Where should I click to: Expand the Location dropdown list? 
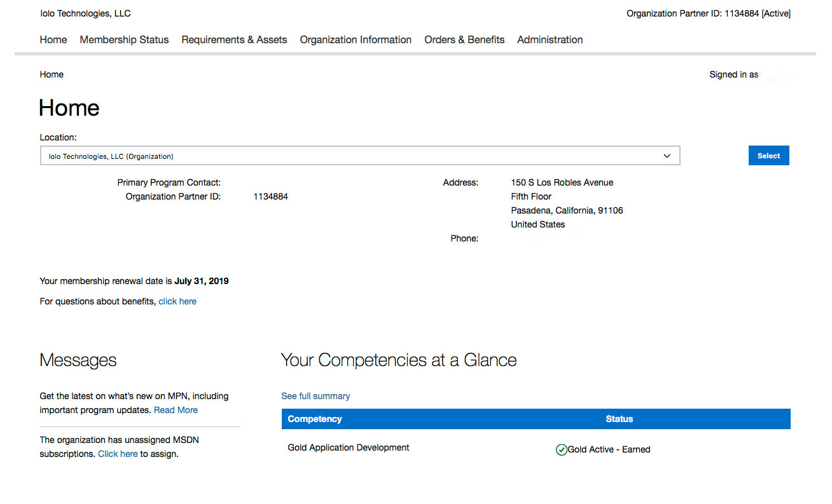tap(360, 156)
